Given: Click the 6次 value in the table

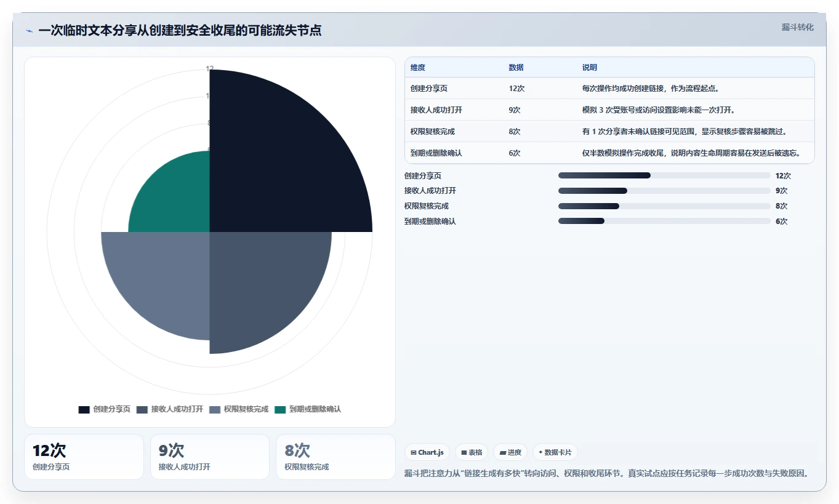Looking at the screenshot, I should tap(515, 153).
